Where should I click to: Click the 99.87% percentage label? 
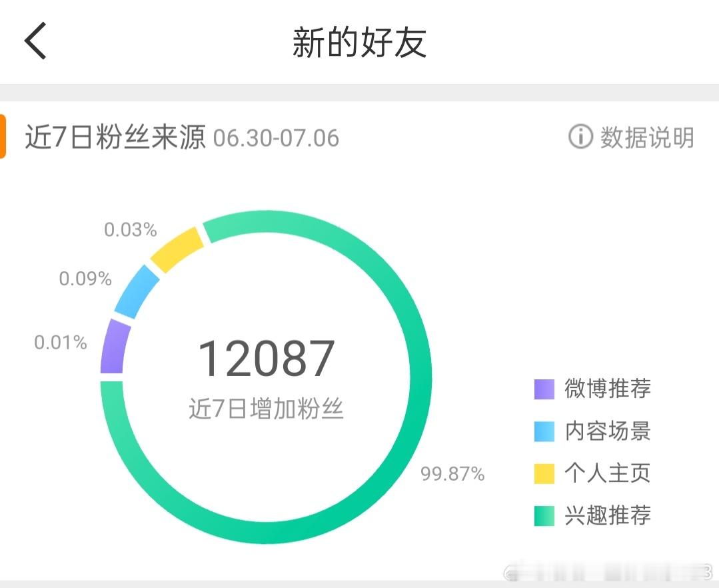pyautogui.click(x=452, y=474)
